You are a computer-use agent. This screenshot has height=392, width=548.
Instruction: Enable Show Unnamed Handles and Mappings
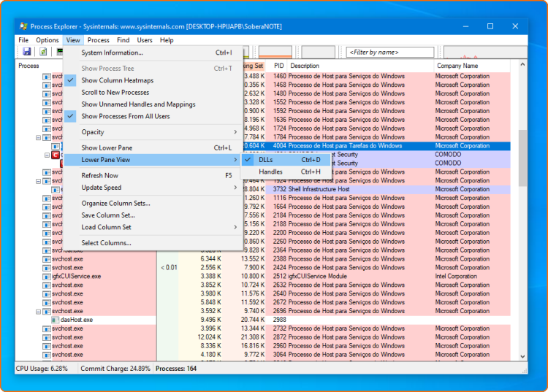pyautogui.click(x=153, y=104)
